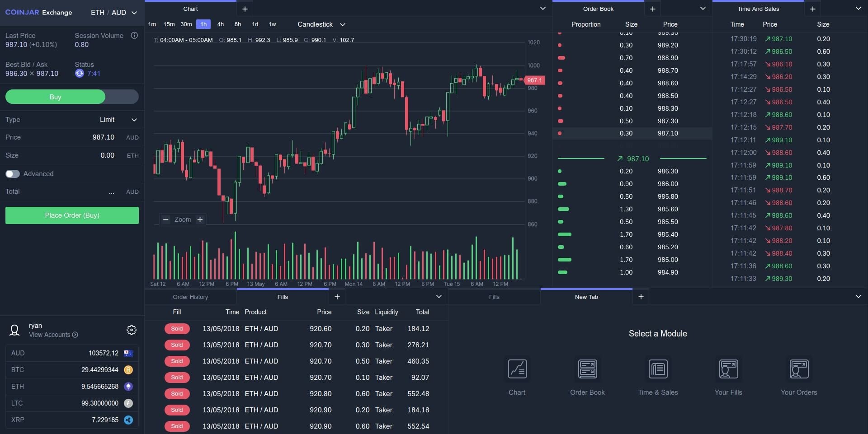Add a new tab to the Chart panel

tap(245, 9)
